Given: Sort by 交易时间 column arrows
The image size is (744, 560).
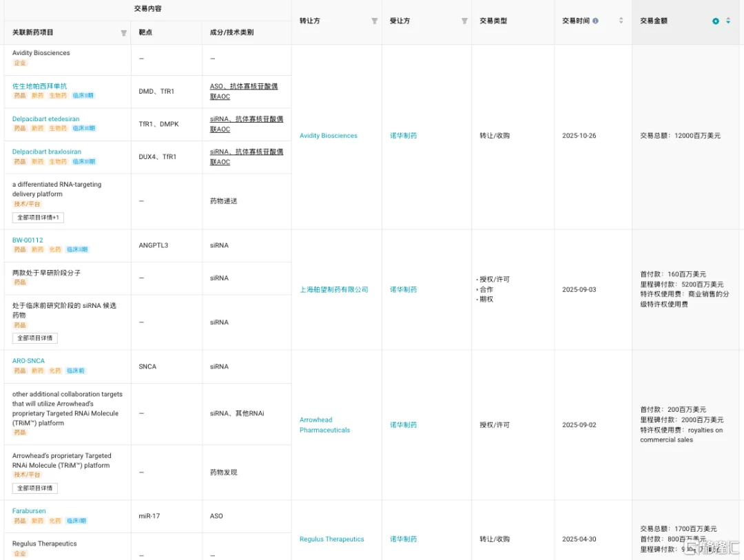Looking at the screenshot, I should [621, 21].
